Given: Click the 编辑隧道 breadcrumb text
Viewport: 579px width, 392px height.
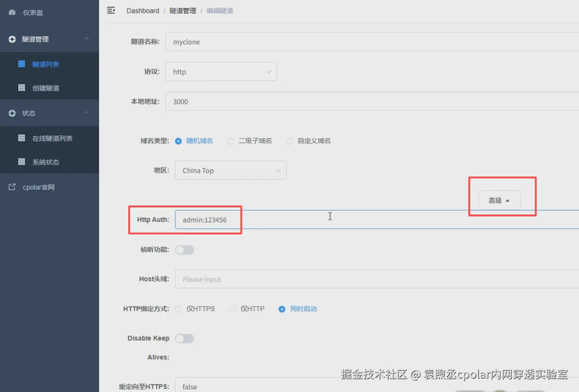Looking at the screenshot, I should coord(220,10).
